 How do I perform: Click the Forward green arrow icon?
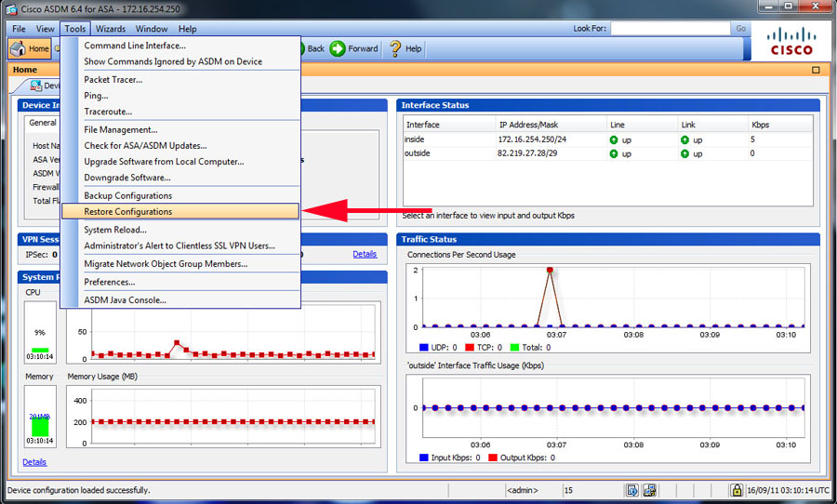338,48
